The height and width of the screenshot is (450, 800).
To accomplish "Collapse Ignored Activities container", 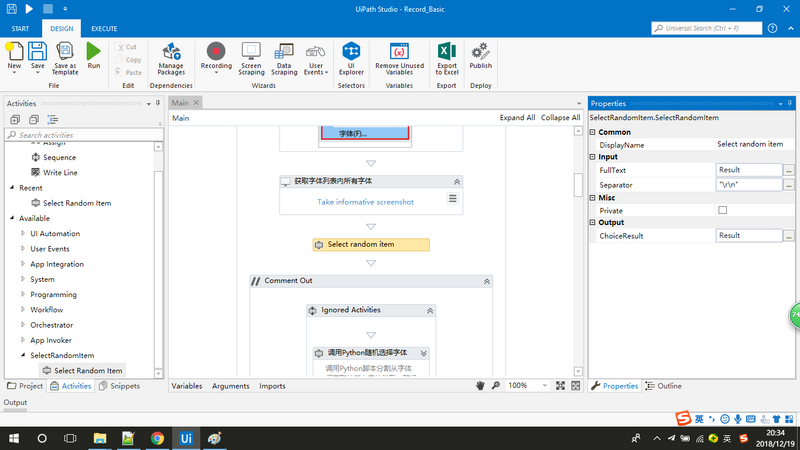I will click(x=430, y=310).
